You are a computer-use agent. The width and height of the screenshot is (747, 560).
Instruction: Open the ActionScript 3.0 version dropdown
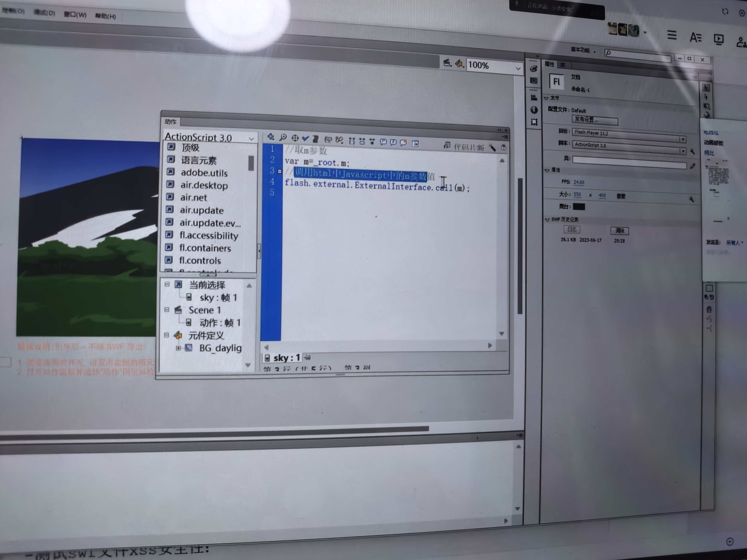(x=251, y=138)
